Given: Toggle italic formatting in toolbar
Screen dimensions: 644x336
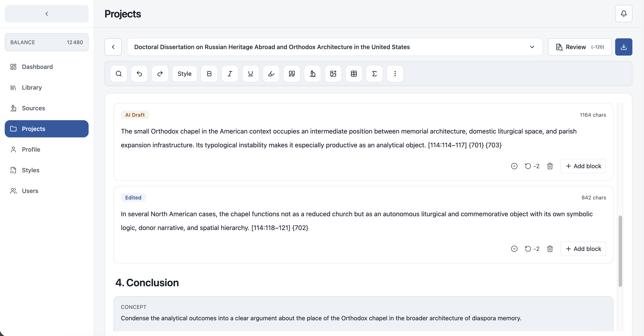Looking at the screenshot, I should pyautogui.click(x=230, y=74).
